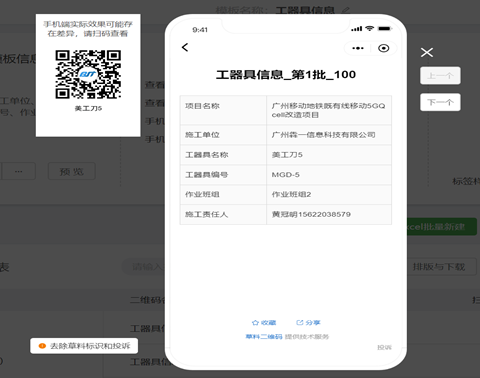This screenshot has height=378, width=480.
Task: Click the 作业班组 label cell
Action: pos(223,194)
